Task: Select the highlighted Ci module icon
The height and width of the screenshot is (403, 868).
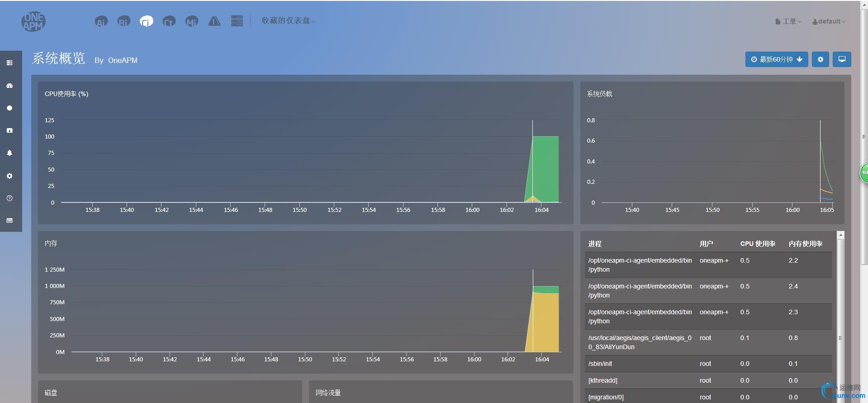Action: [146, 21]
